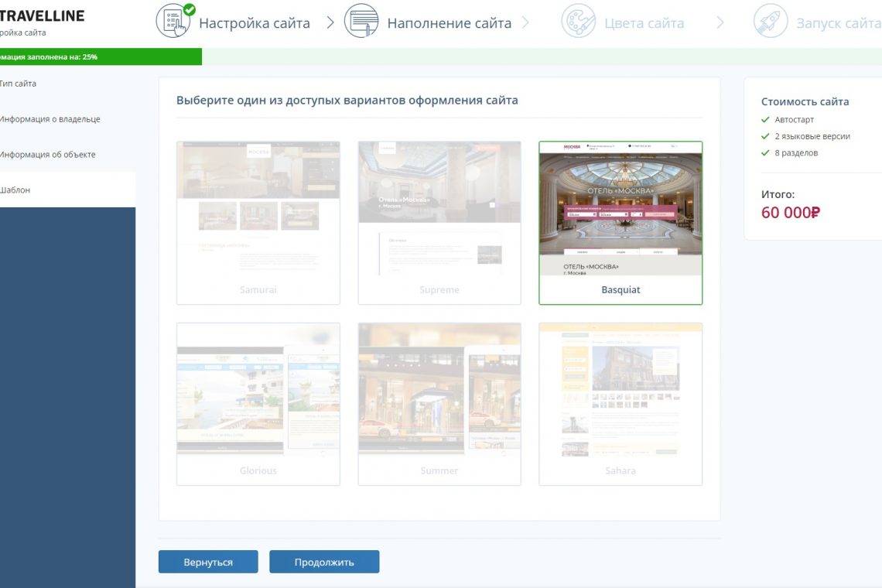Choose the Glorious template thumbnail
Viewport: 882px width, 588px height.
(x=258, y=404)
